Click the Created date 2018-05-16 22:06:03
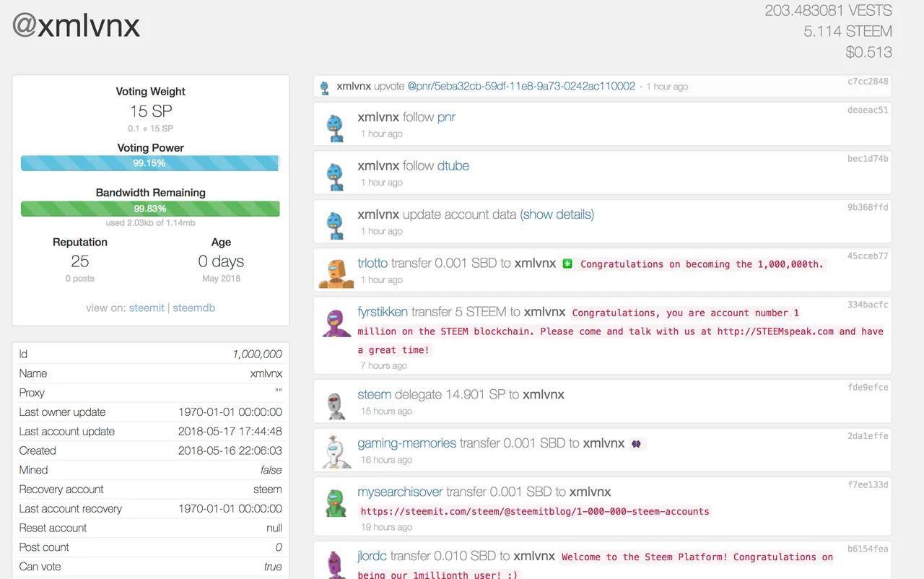 230,450
